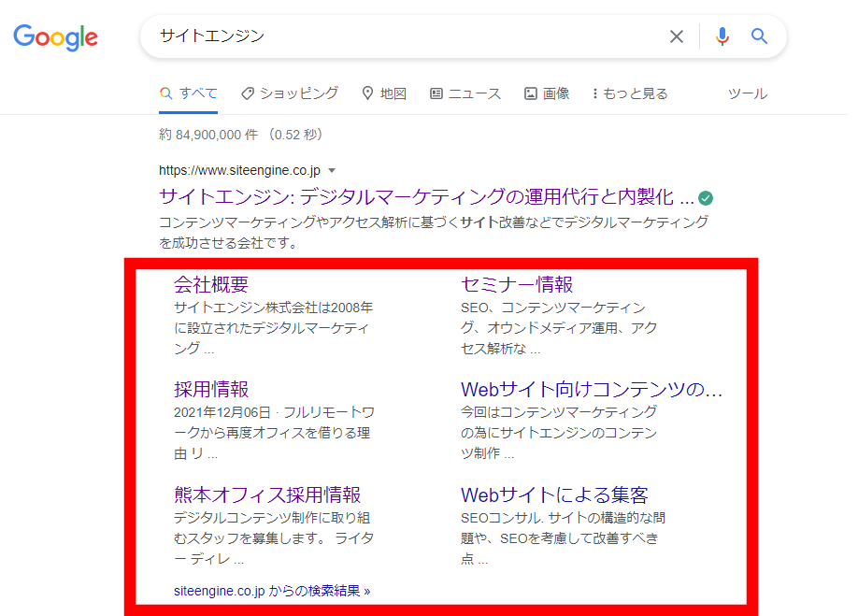Screen dimensions: 858x616
Task: Click the サイトエンジン株式会社は2008年 description
Action: pyautogui.click(x=274, y=328)
